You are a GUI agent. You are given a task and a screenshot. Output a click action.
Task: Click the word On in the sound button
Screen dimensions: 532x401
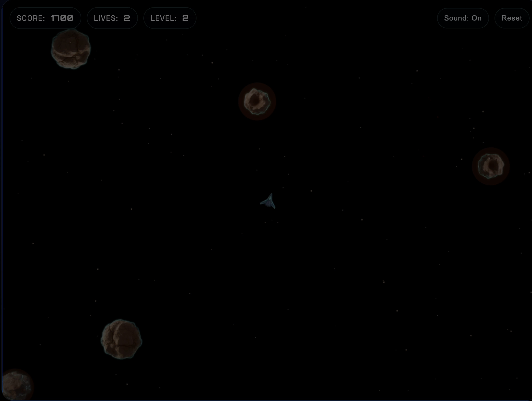coord(476,18)
